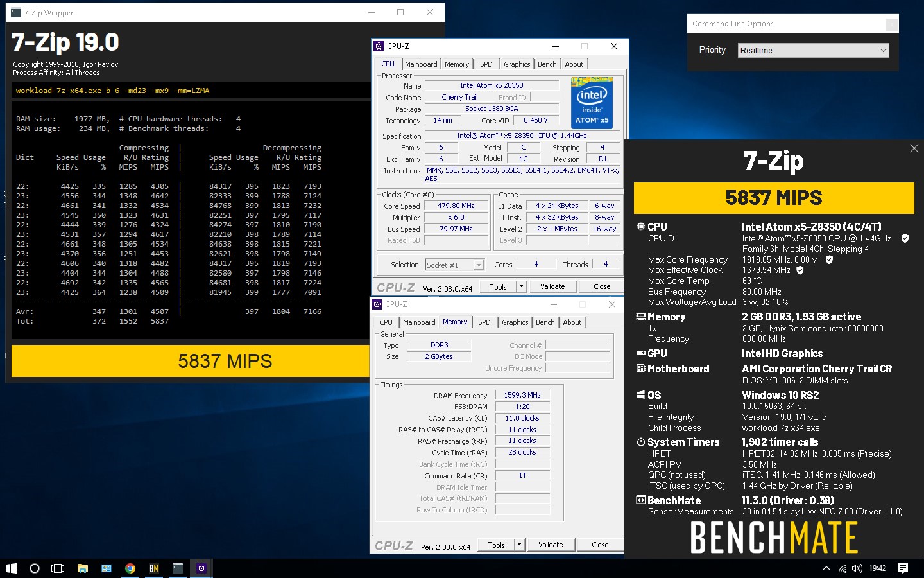Click the CPU chip icon in BenchMate
Viewport: 924px width, 578px height.
pos(640,227)
